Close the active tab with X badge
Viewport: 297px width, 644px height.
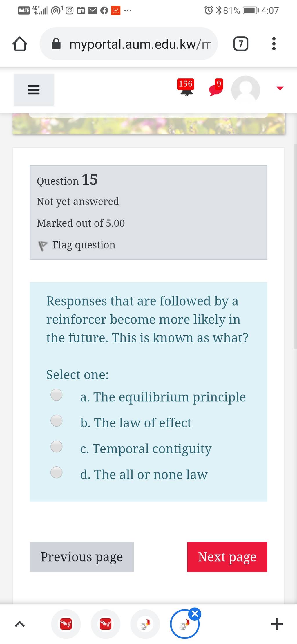(x=195, y=614)
